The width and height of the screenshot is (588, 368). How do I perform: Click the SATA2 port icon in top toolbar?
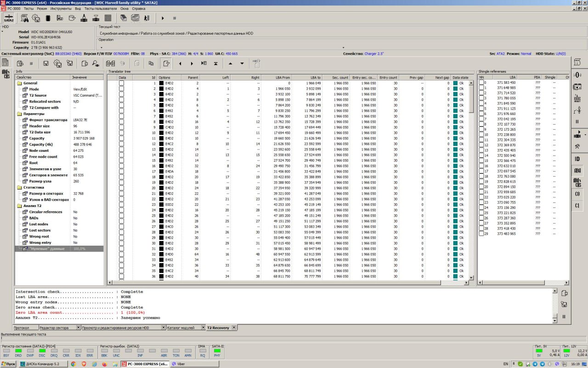pyautogui.click(x=8, y=18)
